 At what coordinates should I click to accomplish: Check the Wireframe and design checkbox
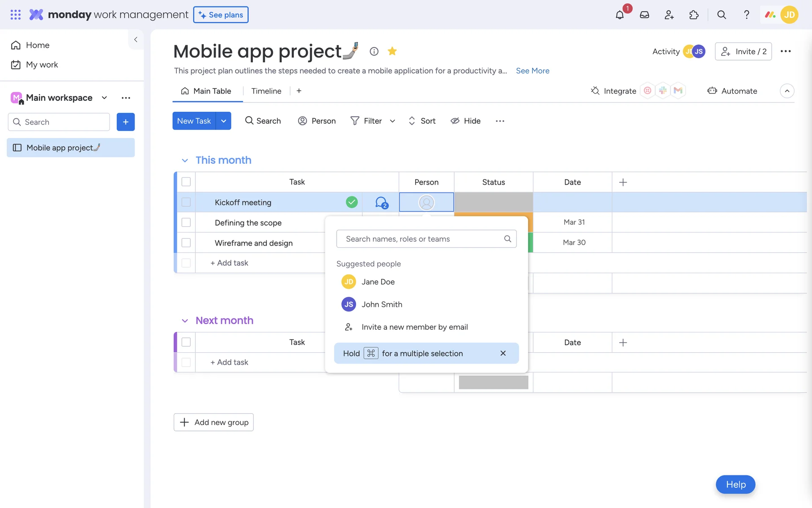pyautogui.click(x=186, y=243)
